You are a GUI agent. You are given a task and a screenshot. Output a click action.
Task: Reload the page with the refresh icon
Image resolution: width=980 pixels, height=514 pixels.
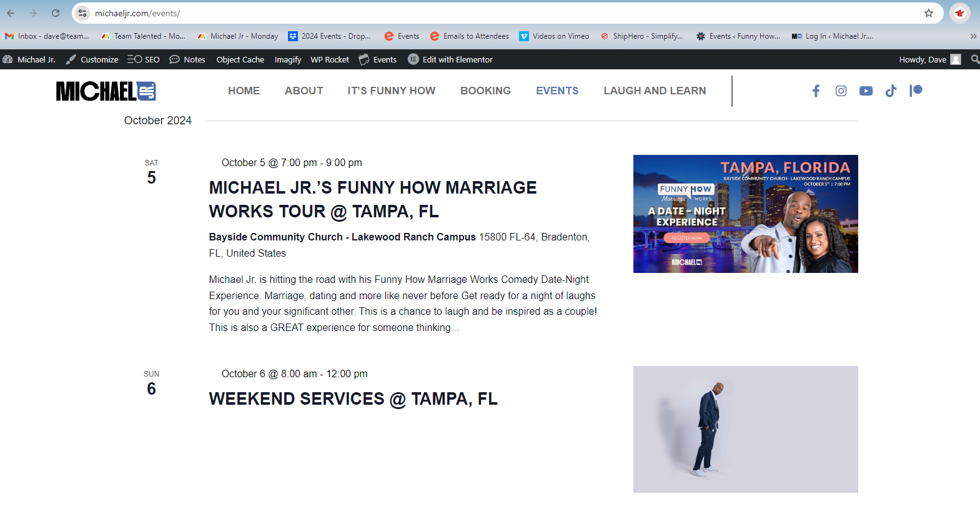pyautogui.click(x=56, y=13)
